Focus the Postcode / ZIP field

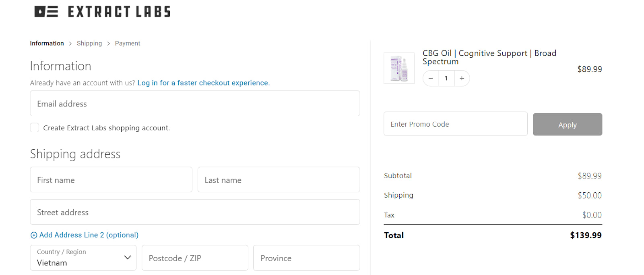pos(195,258)
